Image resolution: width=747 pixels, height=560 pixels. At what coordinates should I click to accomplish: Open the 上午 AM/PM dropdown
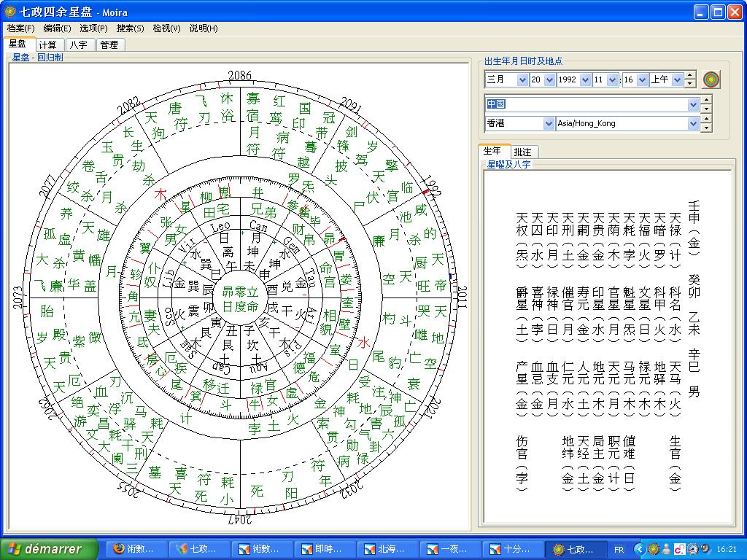(677, 79)
